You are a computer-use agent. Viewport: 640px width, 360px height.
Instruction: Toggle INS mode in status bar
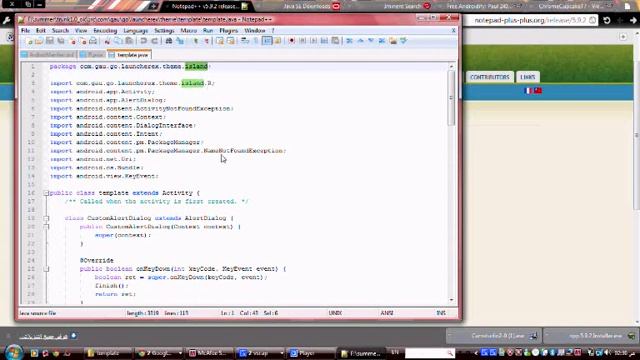coord(441,313)
